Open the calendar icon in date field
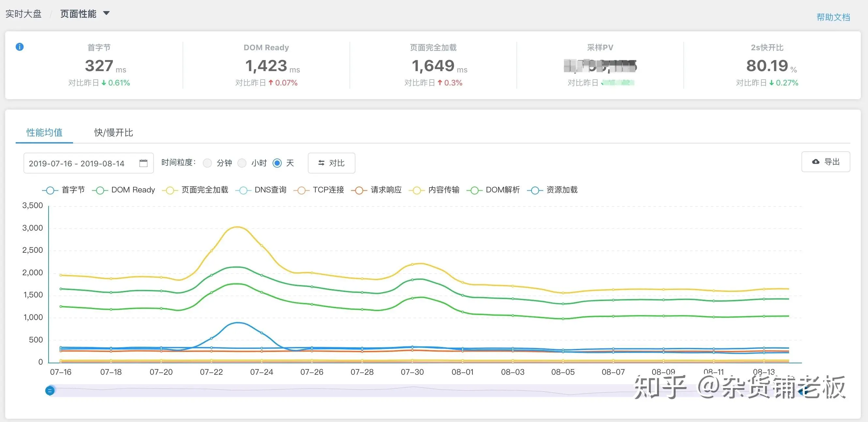 [x=143, y=163]
